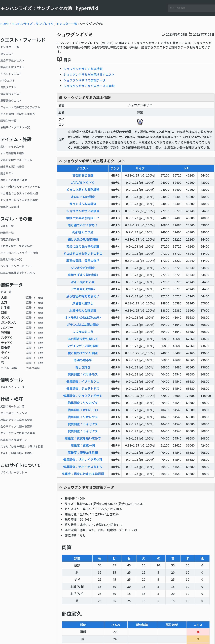The image size is (215, 644).
Task: Open MRクエスト sidebar item
Action: [8, 81]
